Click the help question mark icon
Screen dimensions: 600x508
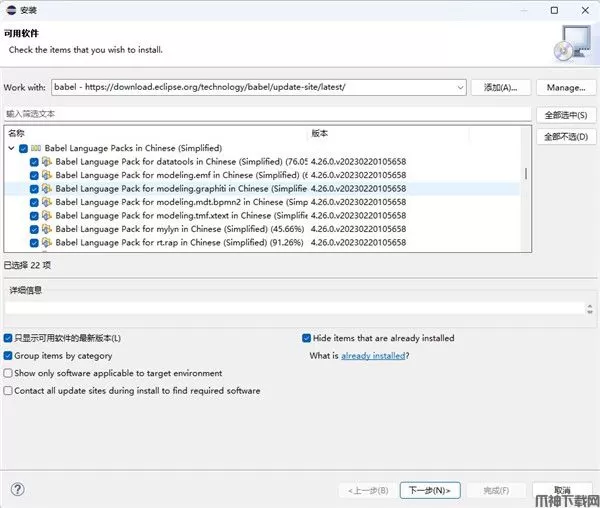click(x=18, y=489)
